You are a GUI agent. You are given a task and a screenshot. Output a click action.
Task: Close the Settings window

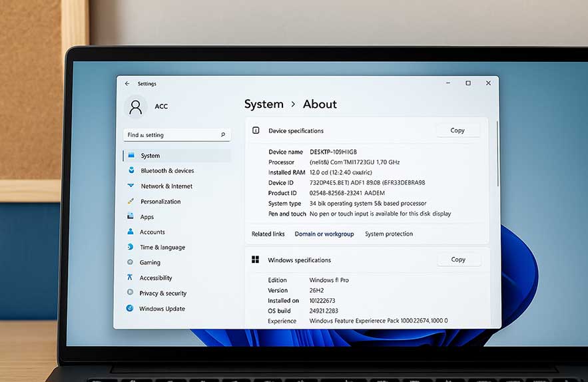pos(488,83)
